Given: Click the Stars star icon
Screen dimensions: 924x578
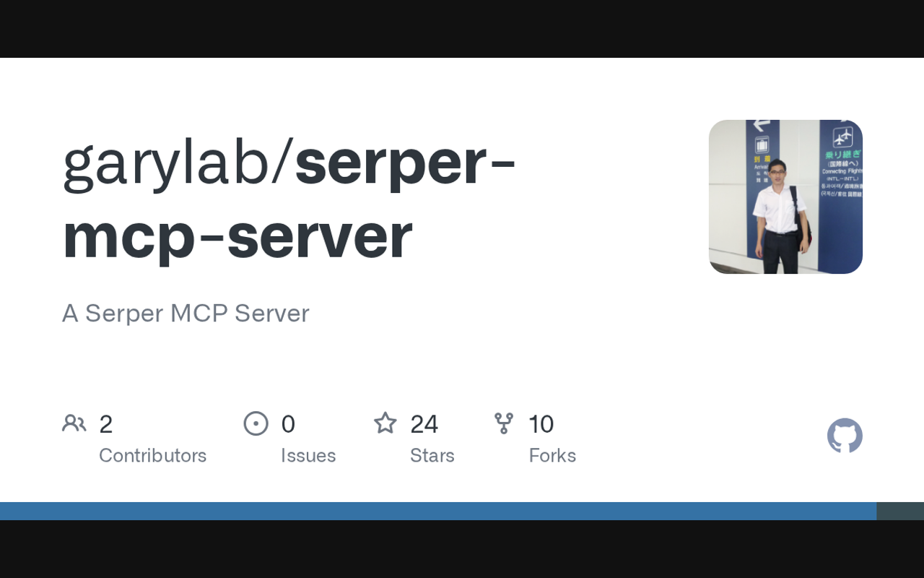Looking at the screenshot, I should coord(385,423).
